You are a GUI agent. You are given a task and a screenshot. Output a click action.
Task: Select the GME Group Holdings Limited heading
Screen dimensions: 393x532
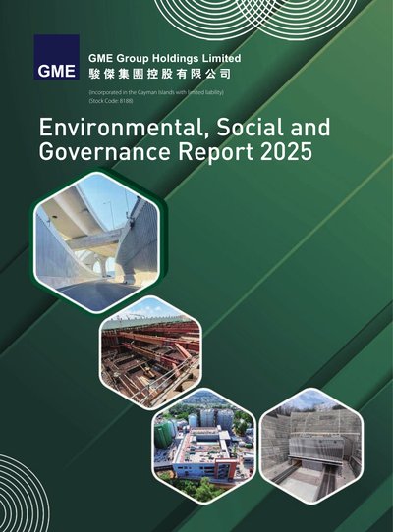(165, 58)
